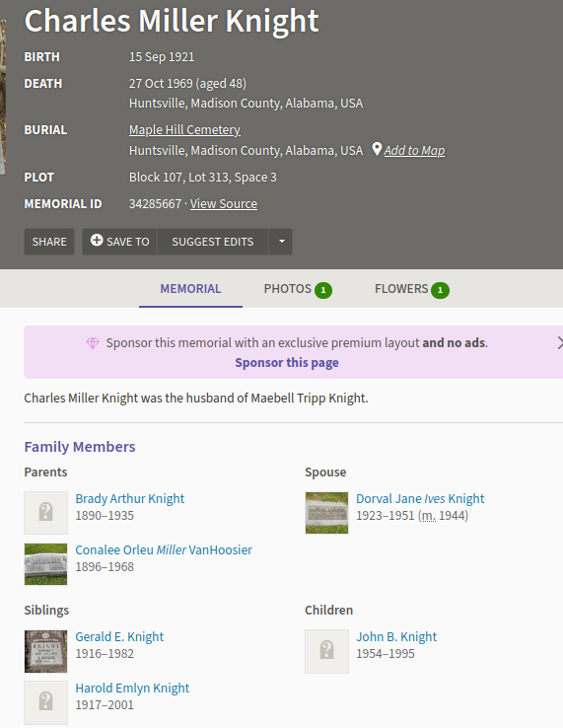Click the plus icon on Save To
563x728 pixels.
point(97,240)
